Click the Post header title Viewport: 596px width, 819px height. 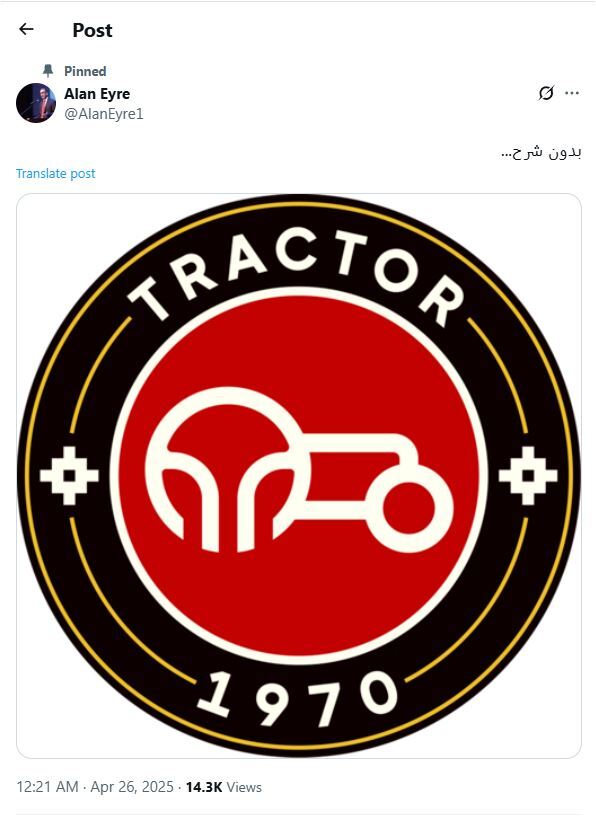click(x=92, y=30)
